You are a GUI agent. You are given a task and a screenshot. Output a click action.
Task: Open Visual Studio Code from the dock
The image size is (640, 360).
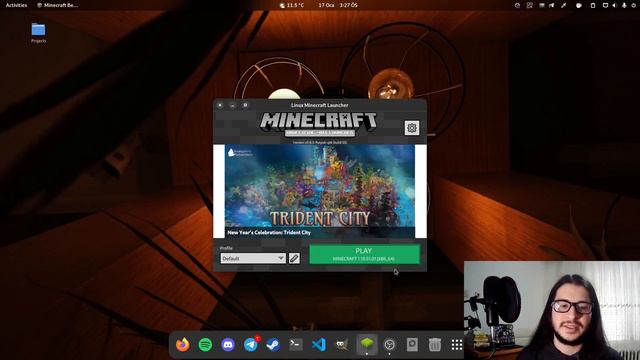tap(319, 344)
